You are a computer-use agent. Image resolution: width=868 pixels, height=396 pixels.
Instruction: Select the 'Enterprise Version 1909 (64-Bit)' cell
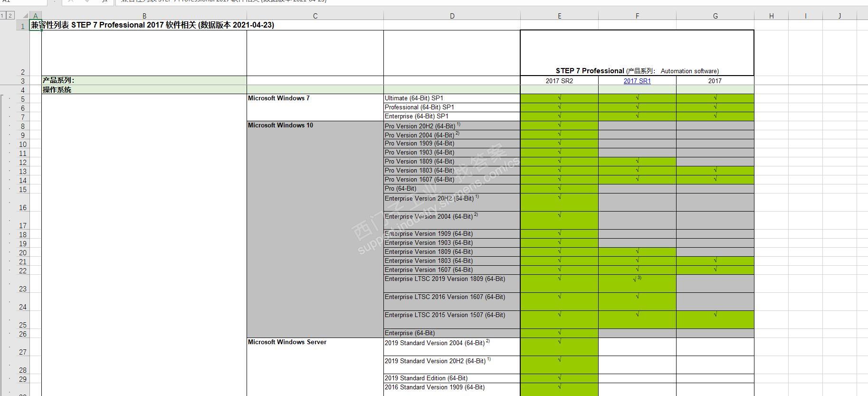pos(452,234)
